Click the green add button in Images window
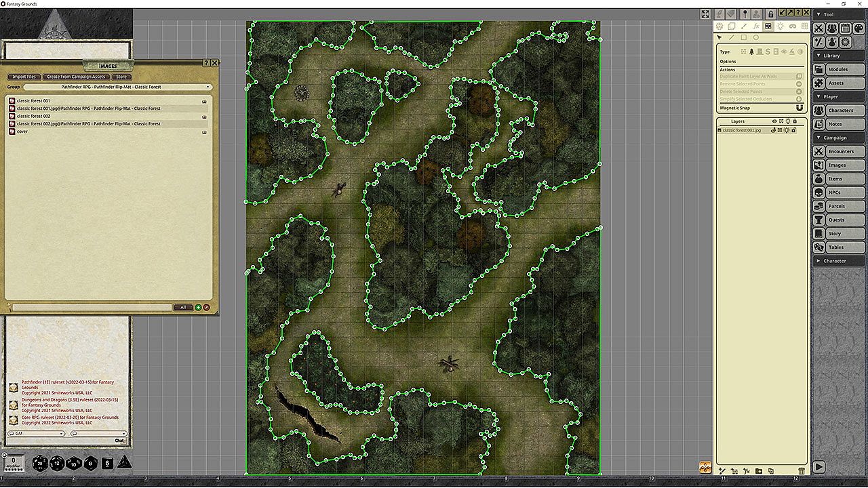Viewport: 868px width, 488px height. 198,307
